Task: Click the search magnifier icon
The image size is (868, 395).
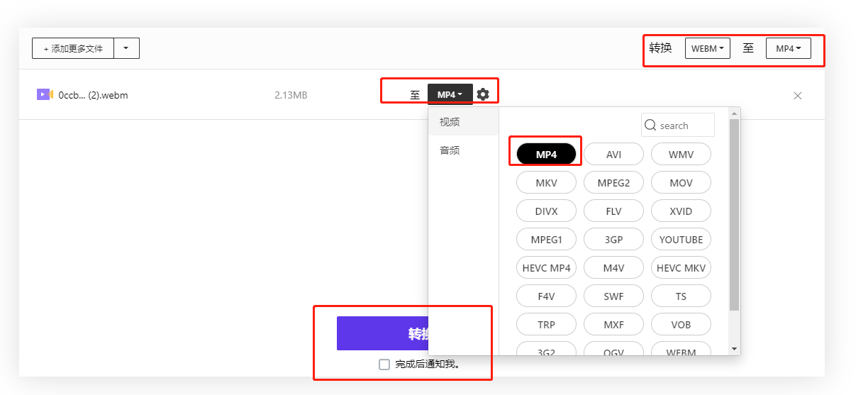Action: click(650, 126)
